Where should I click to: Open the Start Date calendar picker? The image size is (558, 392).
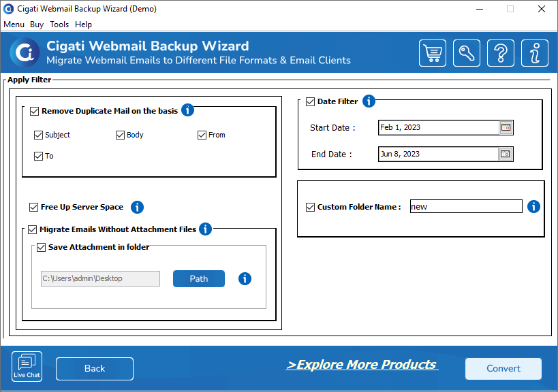tap(506, 127)
